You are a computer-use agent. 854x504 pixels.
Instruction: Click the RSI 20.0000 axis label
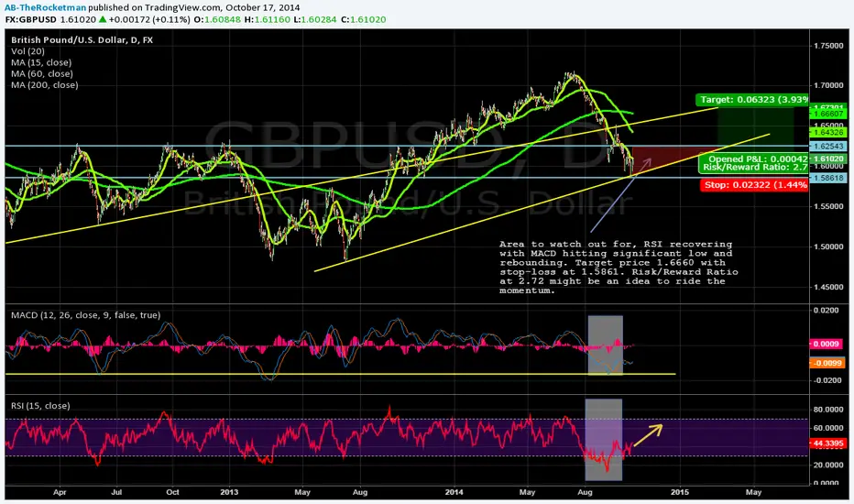pyautogui.click(x=828, y=465)
